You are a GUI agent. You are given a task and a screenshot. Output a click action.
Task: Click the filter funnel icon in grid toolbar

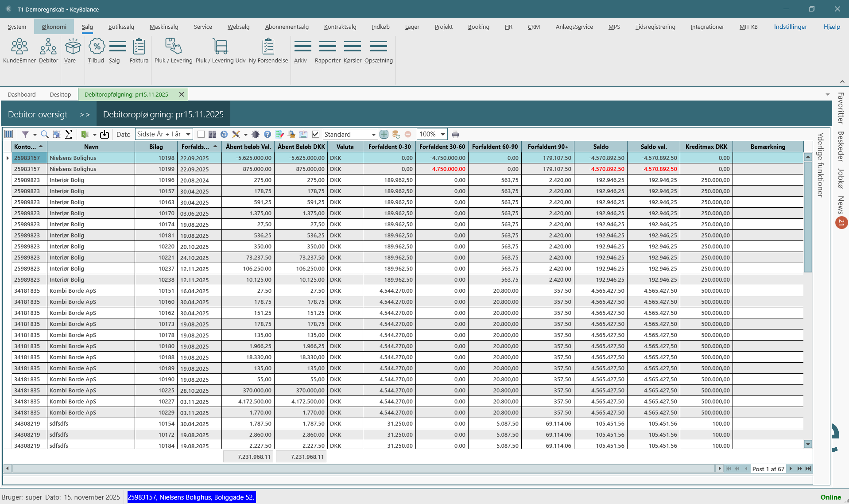(x=25, y=134)
